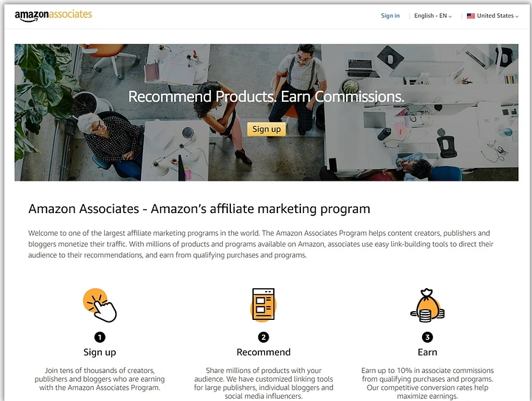
Task: Select the Sign up step heading
Action: (100, 352)
